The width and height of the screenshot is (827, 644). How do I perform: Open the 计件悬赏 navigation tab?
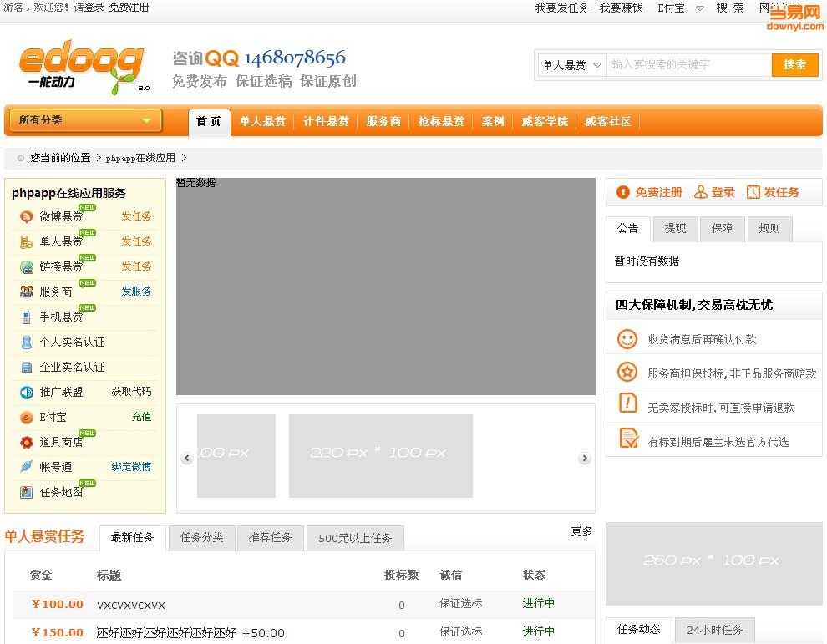click(326, 122)
